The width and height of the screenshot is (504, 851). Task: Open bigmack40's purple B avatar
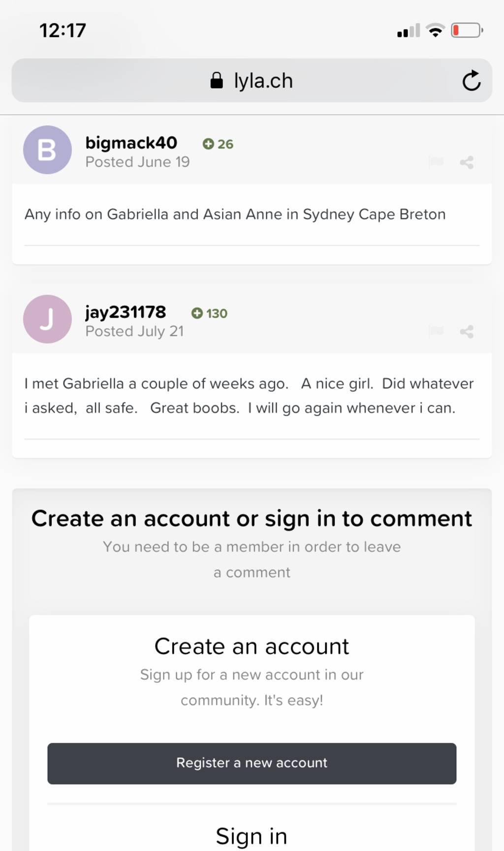(x=47, y=150)
